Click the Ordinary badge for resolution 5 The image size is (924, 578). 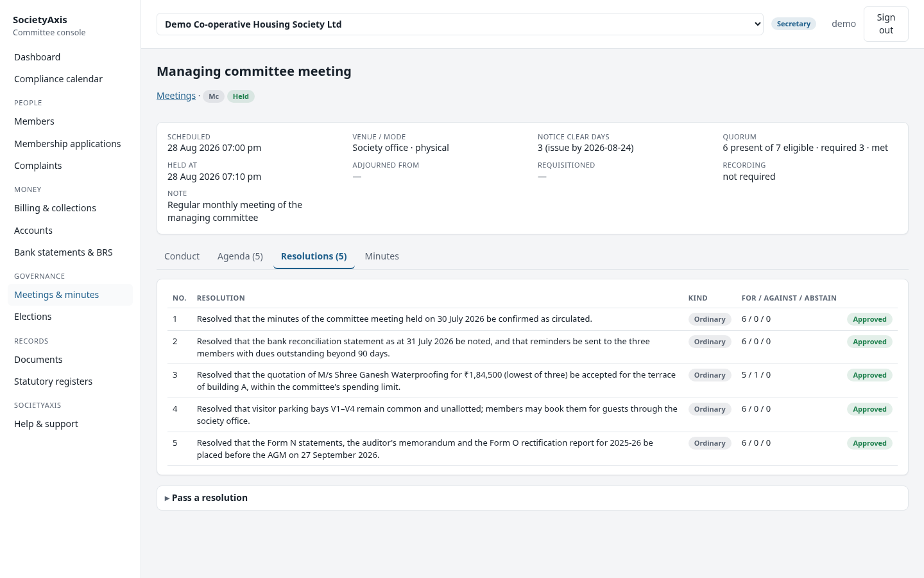tap(710, 443)
